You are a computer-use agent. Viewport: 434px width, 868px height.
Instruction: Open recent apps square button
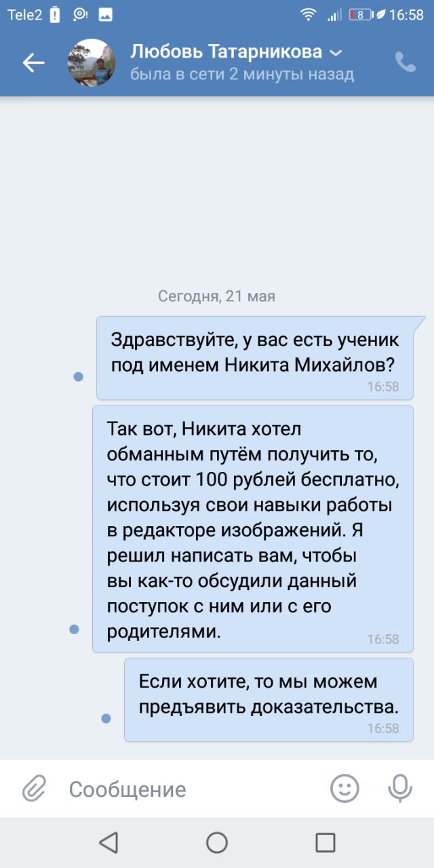pyautogui.click(x=325, y=842)
